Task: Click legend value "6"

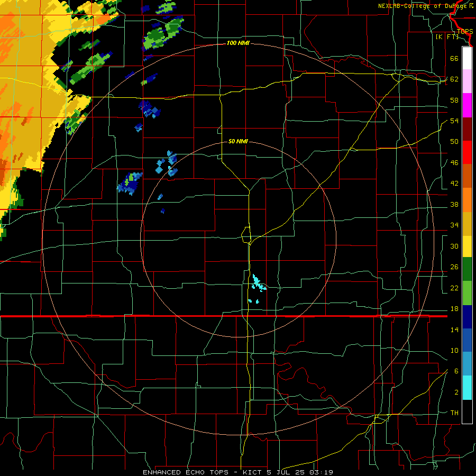Action: pos(456,371)
